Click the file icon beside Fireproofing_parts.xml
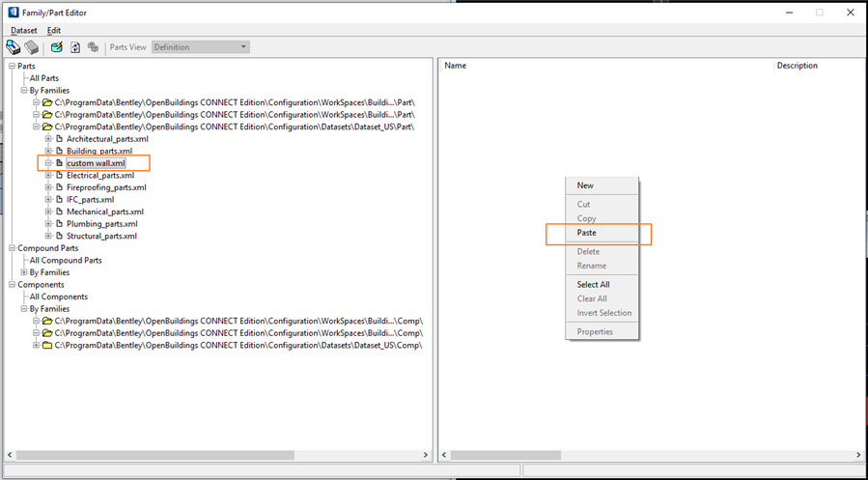 click(59, 187)
